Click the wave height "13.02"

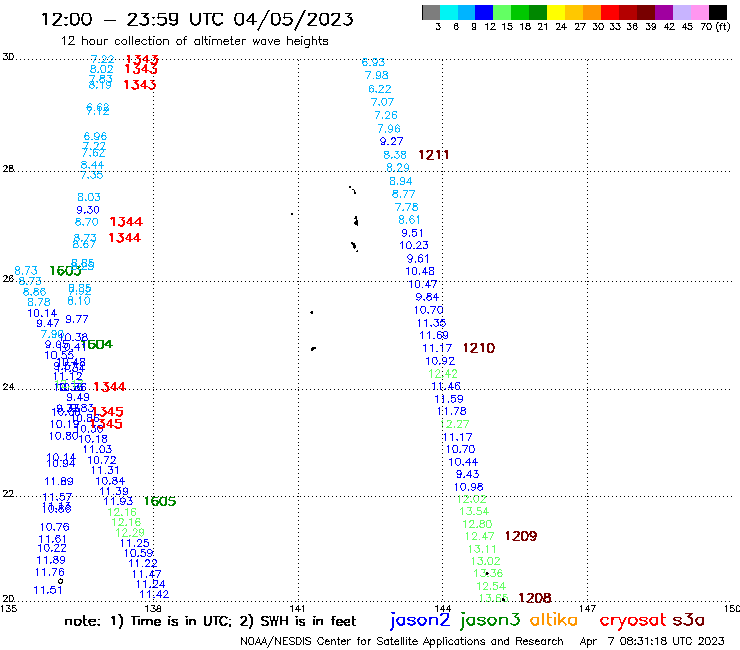tap(485, 561)
